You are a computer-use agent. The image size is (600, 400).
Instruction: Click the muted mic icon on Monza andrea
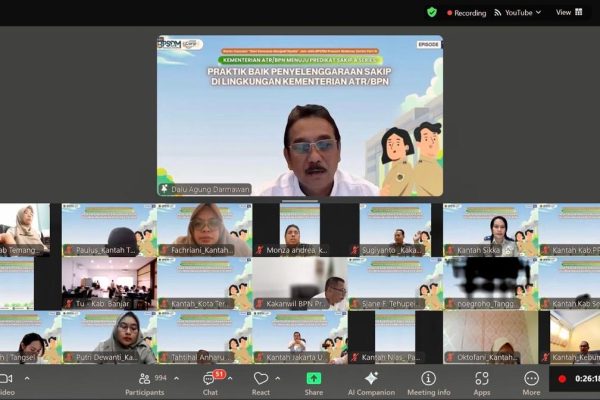tap(260, 250)
